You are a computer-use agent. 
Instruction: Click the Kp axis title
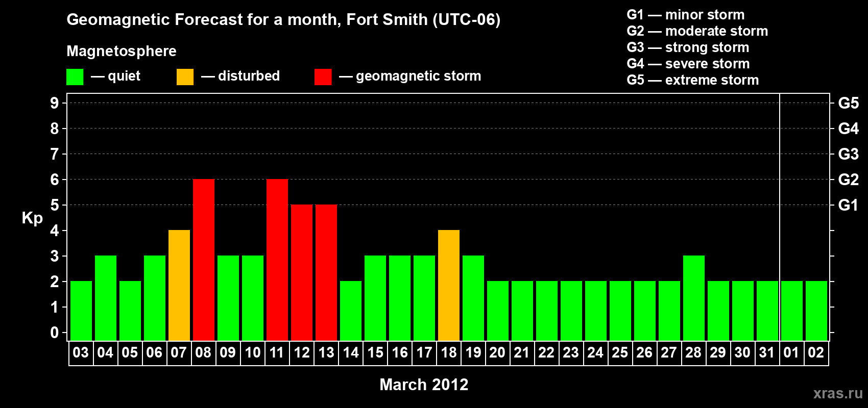point(32,218)
